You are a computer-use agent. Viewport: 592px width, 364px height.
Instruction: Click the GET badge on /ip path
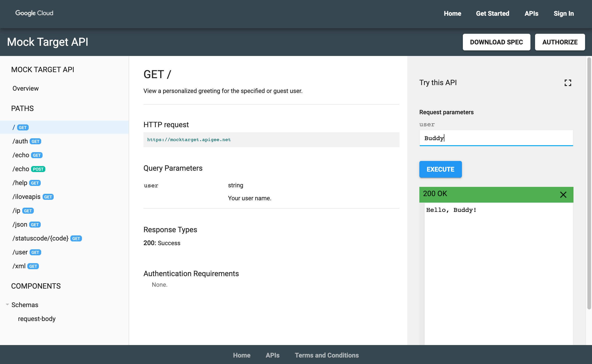[28, 210]
